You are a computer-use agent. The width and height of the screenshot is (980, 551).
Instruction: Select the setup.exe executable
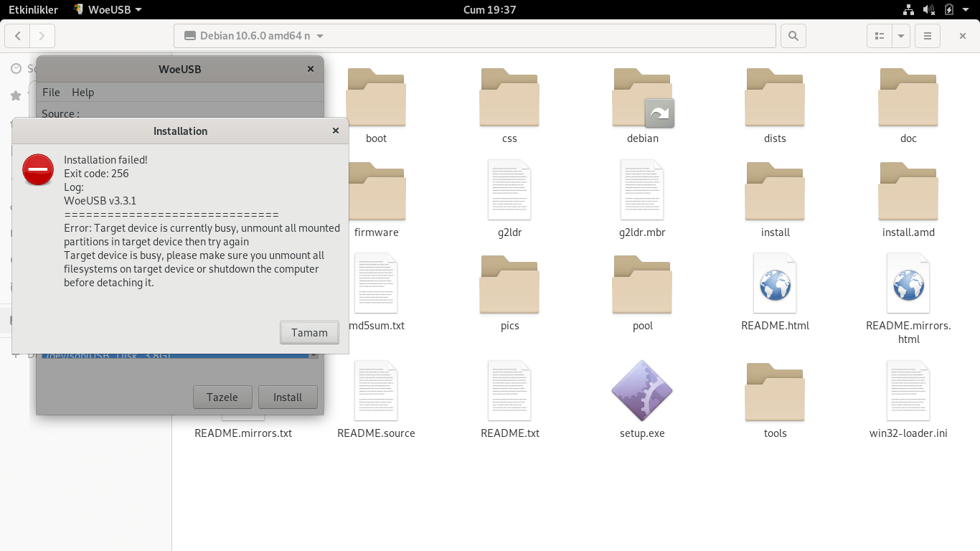click(643, 390)
